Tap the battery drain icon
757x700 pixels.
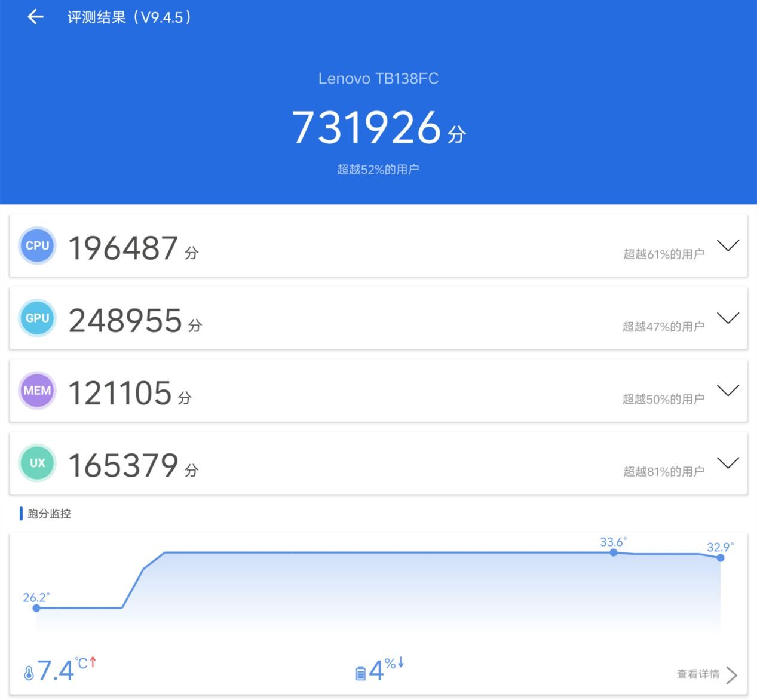[360, 673]
